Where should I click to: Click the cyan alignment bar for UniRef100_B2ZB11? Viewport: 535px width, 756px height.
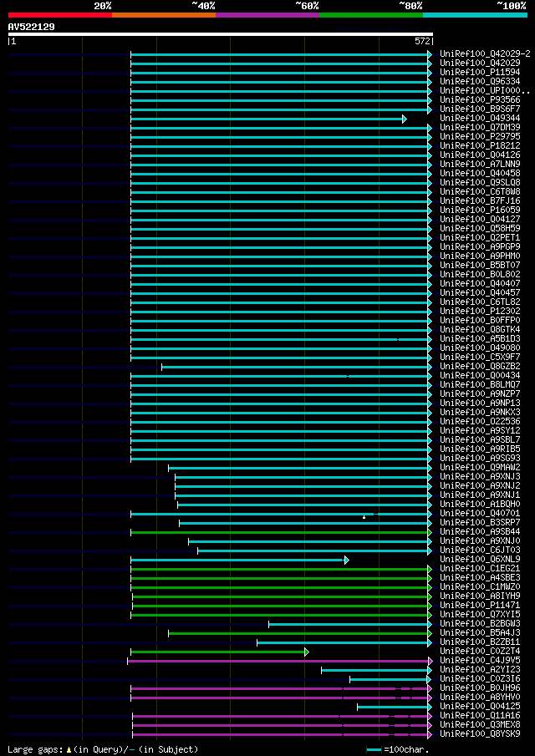coord(344,643)
